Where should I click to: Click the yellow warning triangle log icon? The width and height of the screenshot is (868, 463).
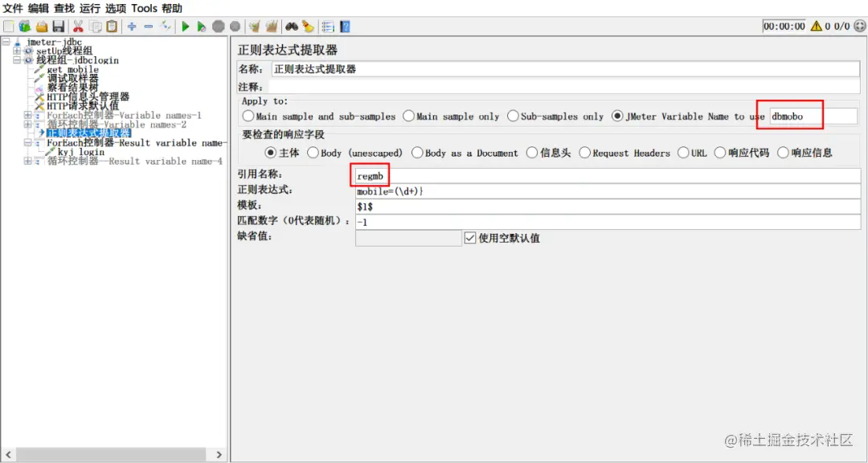pyautogui.click(x=816, y=26)
